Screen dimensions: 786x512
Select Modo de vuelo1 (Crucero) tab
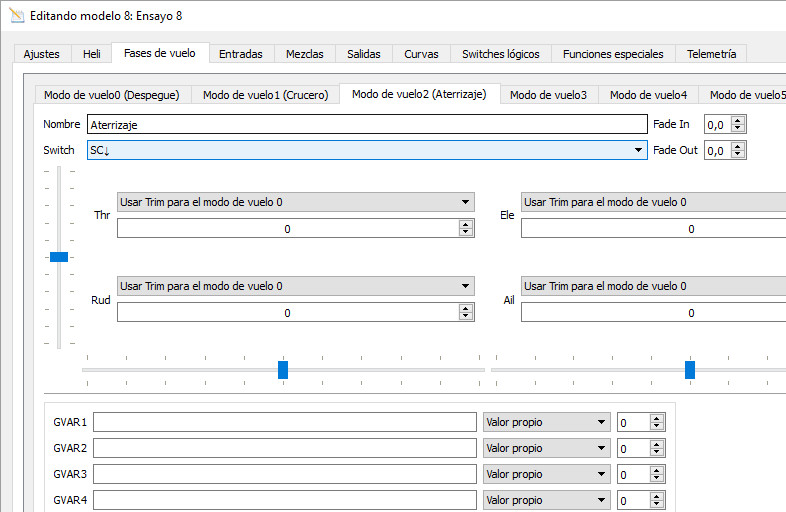265,95
